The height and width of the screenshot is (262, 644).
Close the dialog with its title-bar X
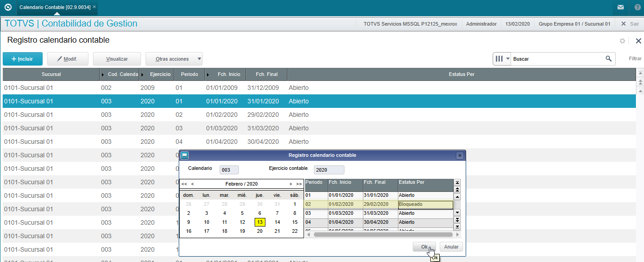pos(459,155)
